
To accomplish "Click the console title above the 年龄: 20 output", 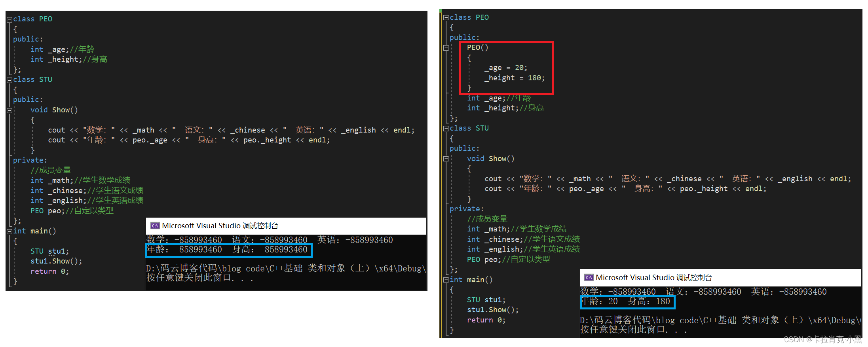I will coord(654,278).
